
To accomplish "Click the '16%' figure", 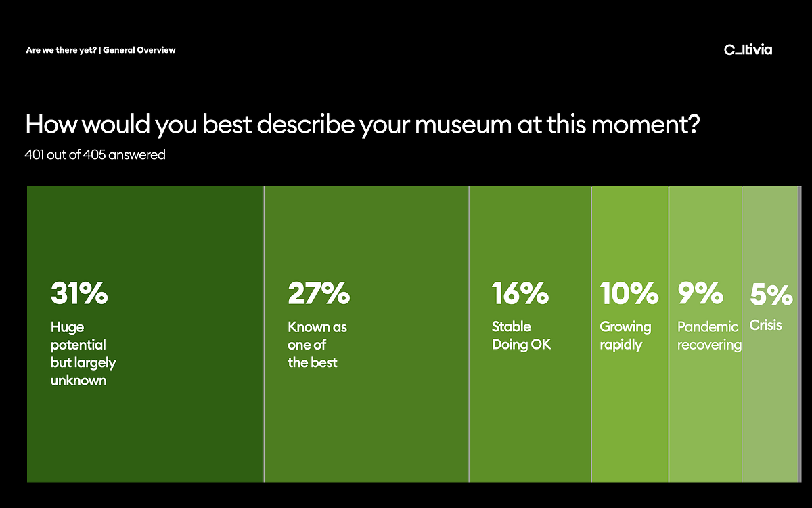I will click(x=520, y=294).
